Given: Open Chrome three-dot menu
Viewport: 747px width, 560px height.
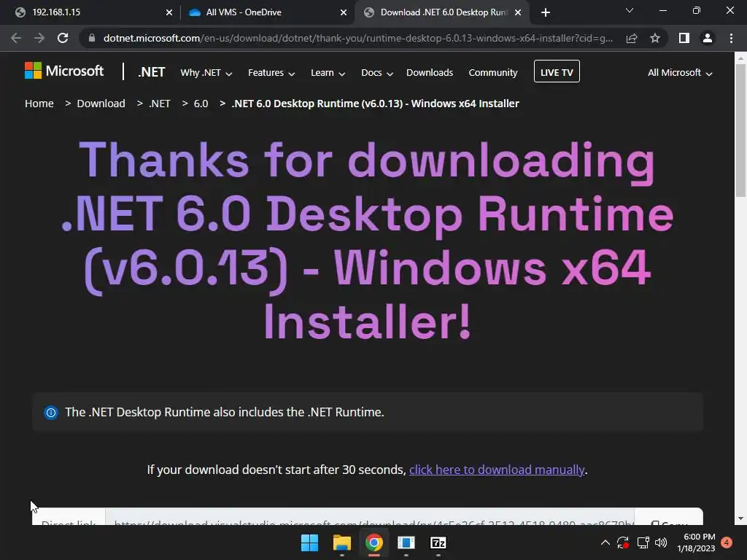Looking at the screenshot, I should (731, 38).
